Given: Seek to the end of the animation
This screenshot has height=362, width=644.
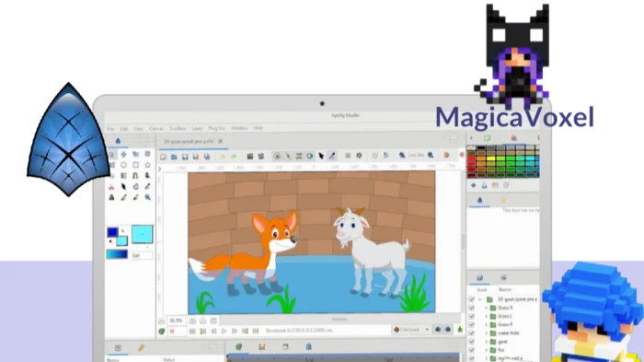Looking at the screenshot, I should click(x=256, y=331).
